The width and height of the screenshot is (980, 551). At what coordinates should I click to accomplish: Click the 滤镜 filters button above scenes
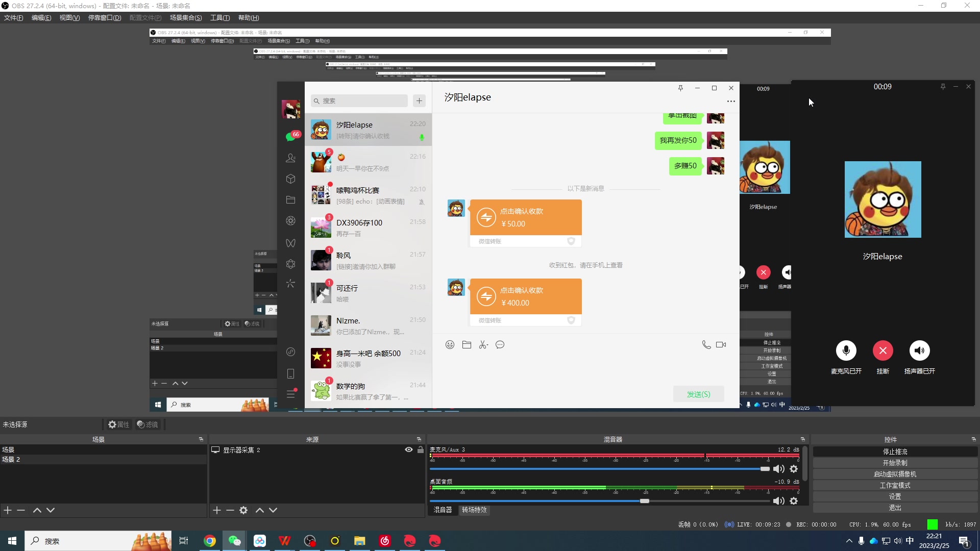pyautogui.click(x=148, y=424)
